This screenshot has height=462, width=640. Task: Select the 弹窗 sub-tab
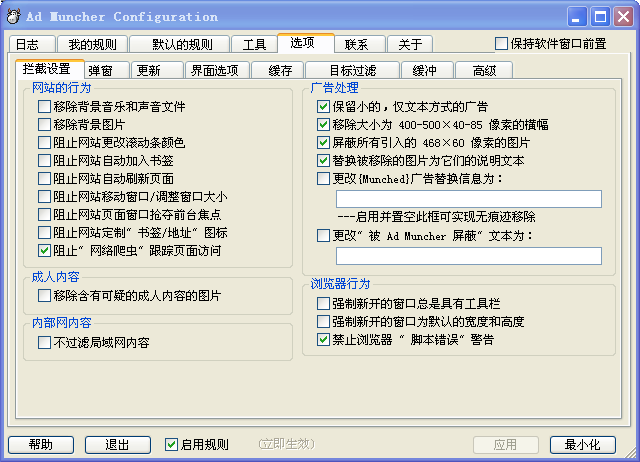[x=107, y=70]
